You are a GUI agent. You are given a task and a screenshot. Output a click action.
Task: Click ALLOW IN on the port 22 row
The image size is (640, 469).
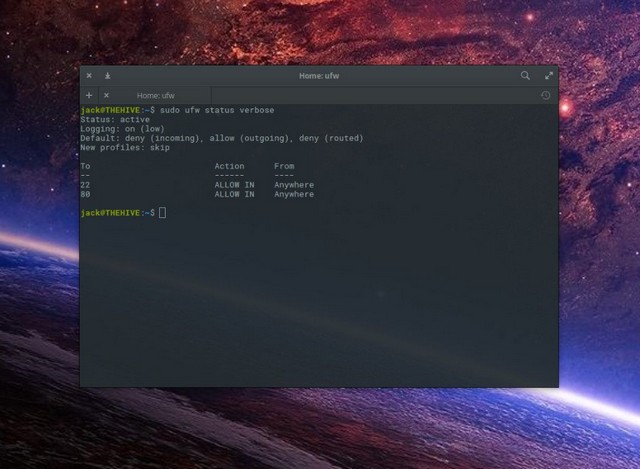coord(234,185)
